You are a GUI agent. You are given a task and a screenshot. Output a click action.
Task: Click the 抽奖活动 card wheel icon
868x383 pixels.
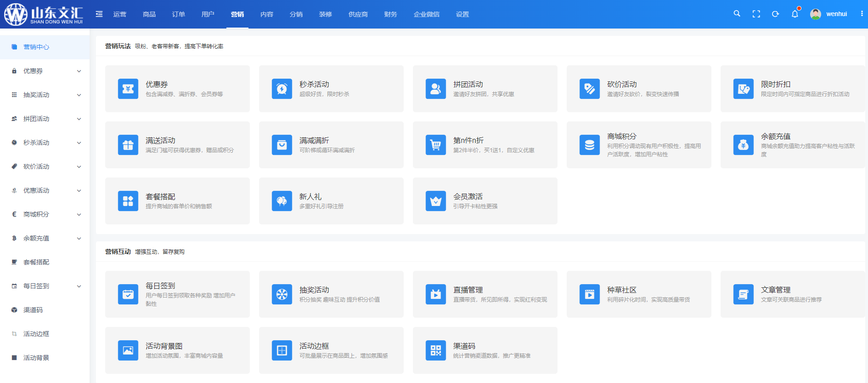click(282, 294)
